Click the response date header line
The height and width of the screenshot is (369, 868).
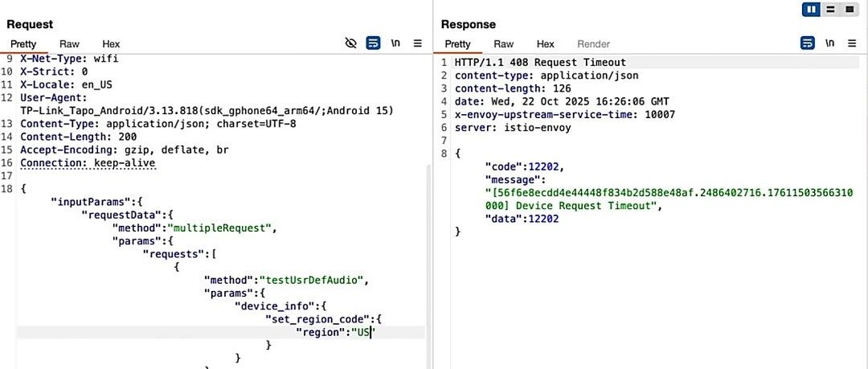[x=562, y=101]
